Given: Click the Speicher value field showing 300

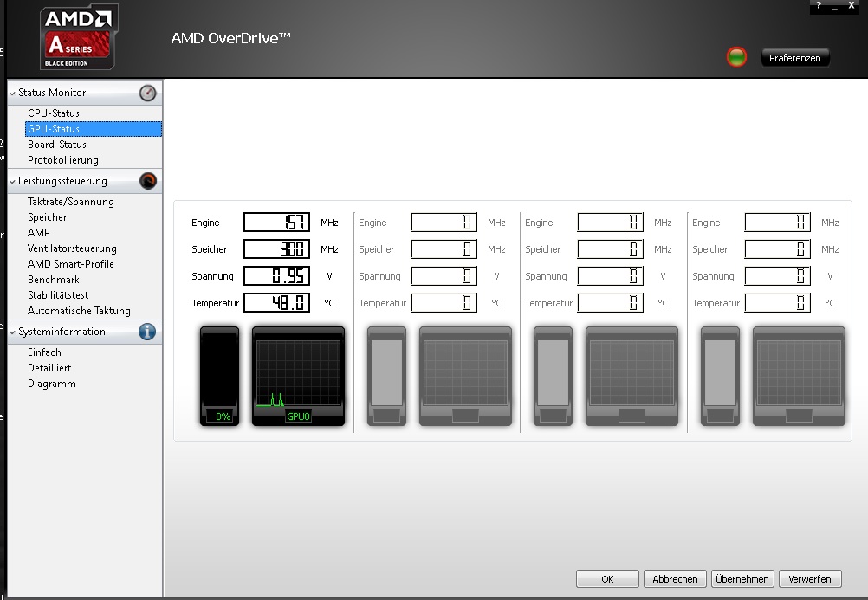Looking at the screenshot, I should 277,249.
